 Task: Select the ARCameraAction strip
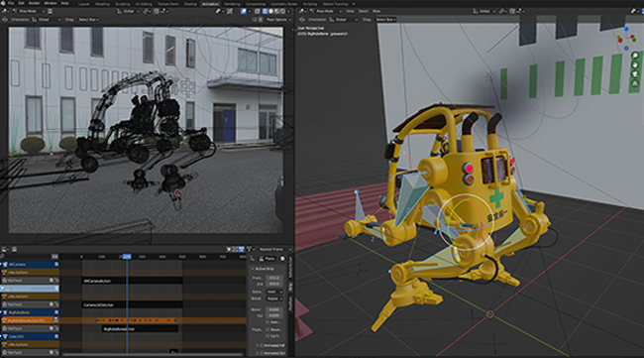tap(132, 281)
